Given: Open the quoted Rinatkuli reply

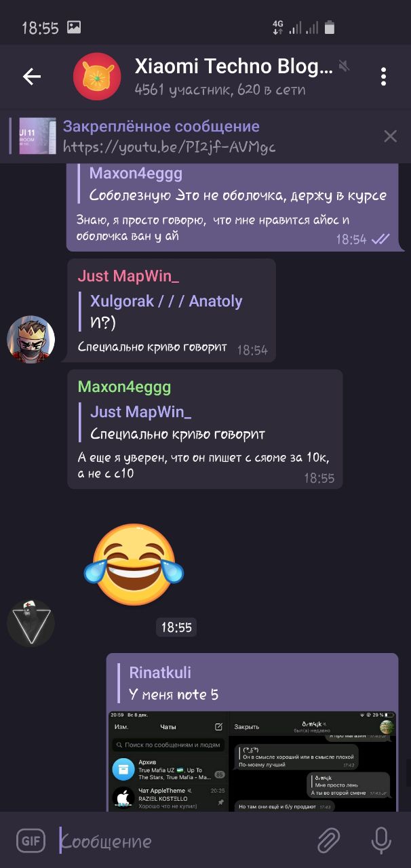Looking at the screenshot, I should click(251, 684).
